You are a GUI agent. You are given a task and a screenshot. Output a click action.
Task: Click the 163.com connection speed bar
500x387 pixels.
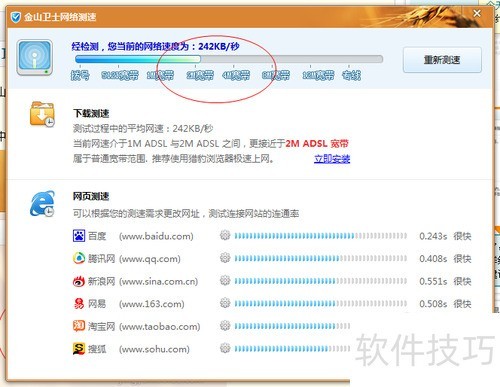pyautogui.click(x=321, y=304)
